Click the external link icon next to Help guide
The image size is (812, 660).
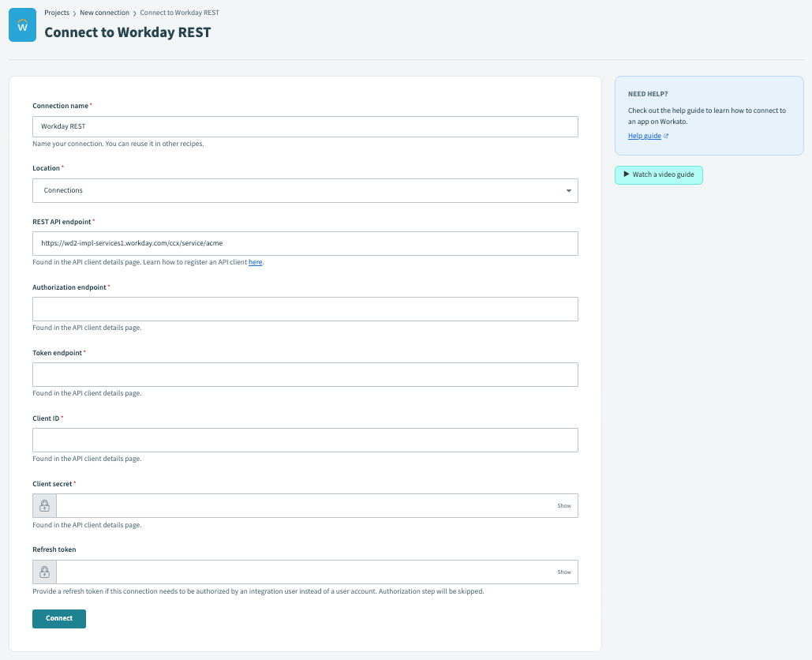point(665,135)
